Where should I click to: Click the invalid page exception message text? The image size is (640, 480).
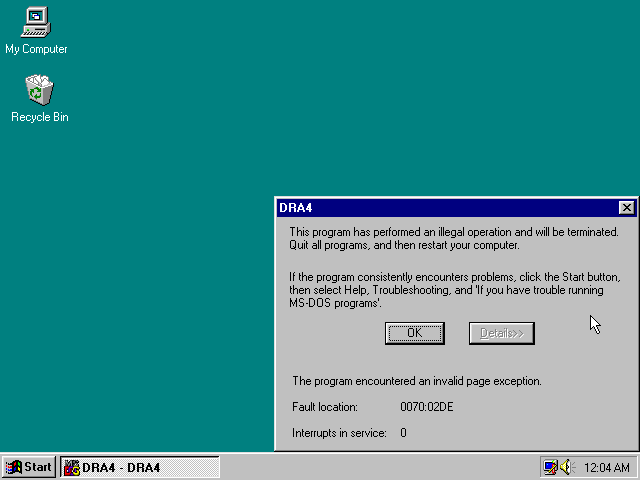click(417, 381)
